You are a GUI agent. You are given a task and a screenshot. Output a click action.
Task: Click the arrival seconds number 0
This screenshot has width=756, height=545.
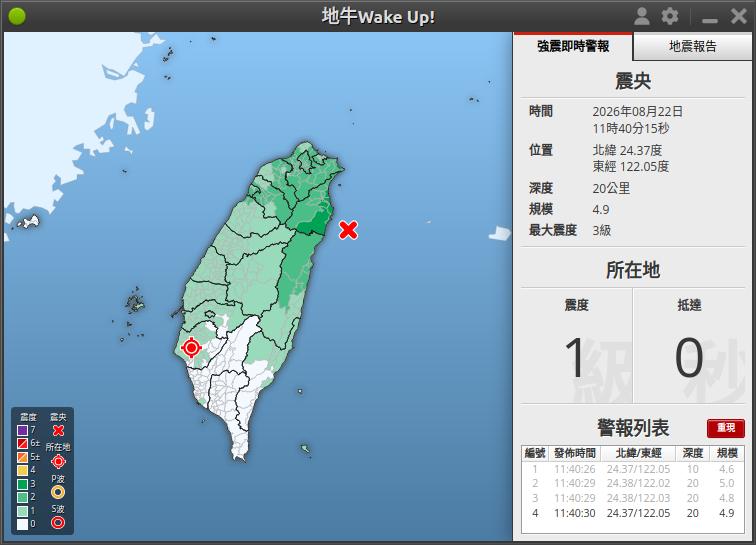[x=688, y=358]
